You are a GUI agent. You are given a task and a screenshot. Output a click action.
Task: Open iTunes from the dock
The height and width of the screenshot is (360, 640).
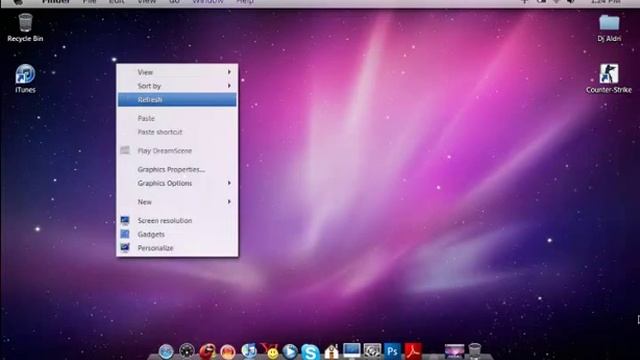coord(249,351)
